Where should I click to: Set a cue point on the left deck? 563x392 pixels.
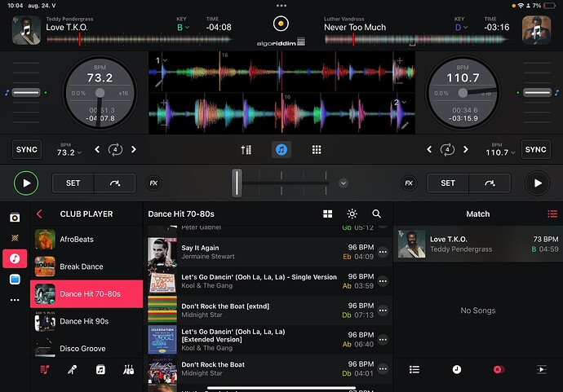(x=73, y=183)
